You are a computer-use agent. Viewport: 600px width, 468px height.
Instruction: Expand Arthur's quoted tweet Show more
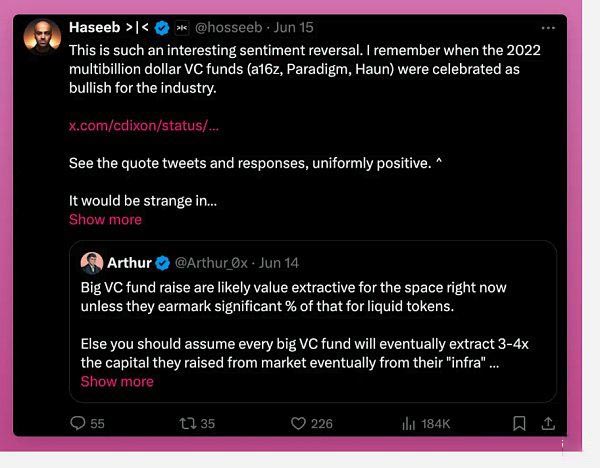(117, 382)
